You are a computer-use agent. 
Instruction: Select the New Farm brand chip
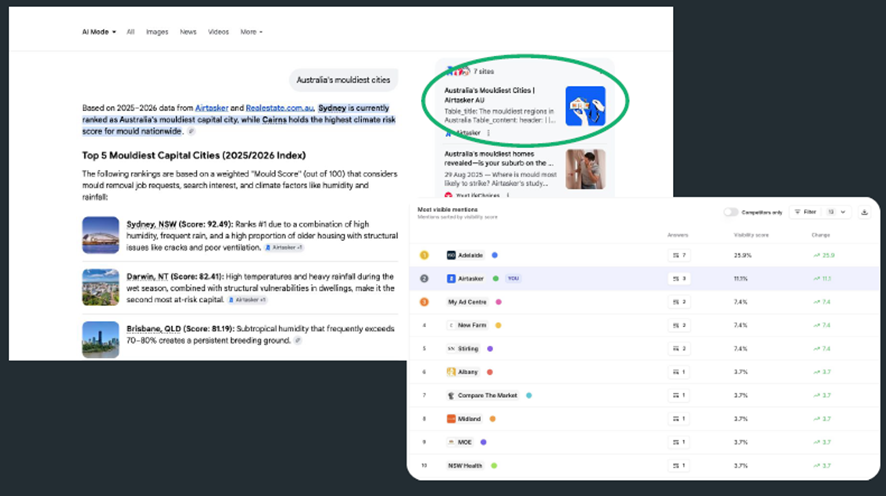tap(467, 325)
